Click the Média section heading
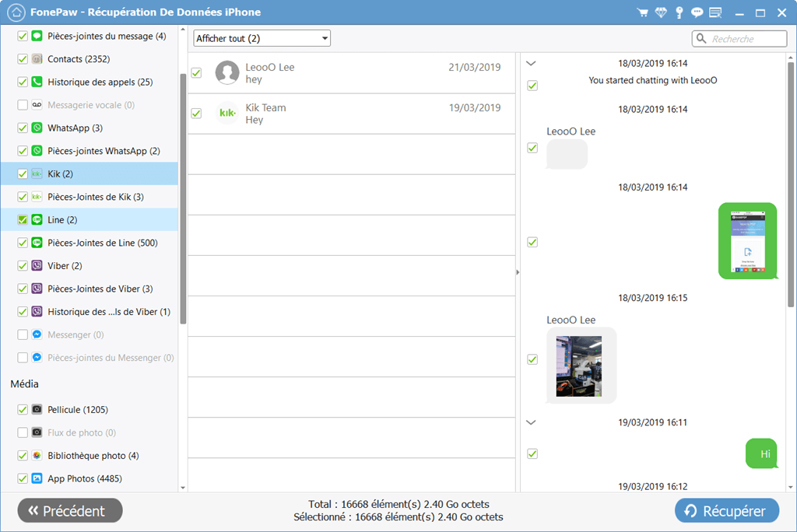Viewport: 797px width, 532px height. (x=24, y=383)
